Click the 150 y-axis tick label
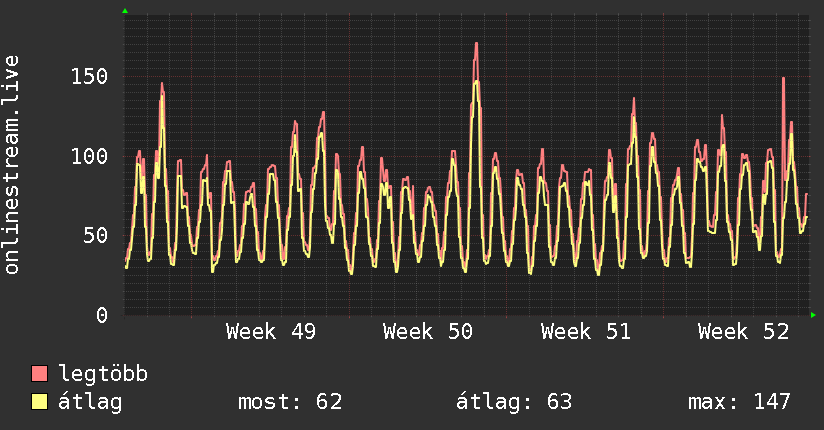Viewport: 824px width, 430px height. [89, 77]
